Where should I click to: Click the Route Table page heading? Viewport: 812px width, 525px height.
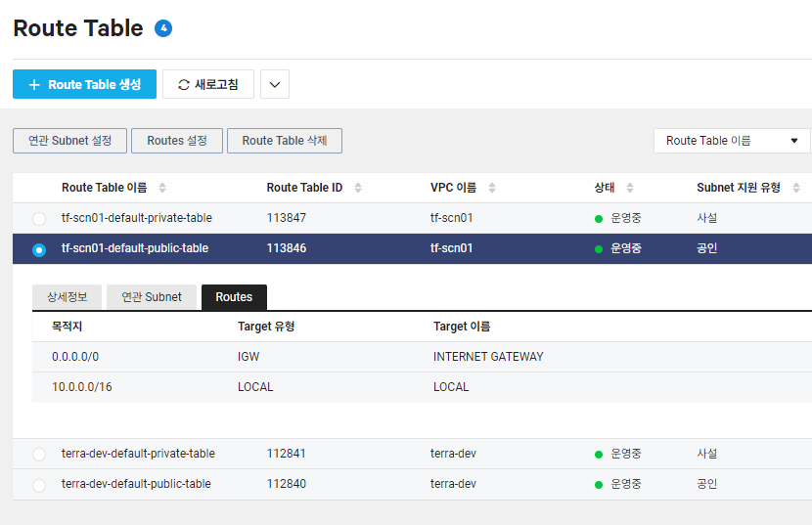coord(78,28)
